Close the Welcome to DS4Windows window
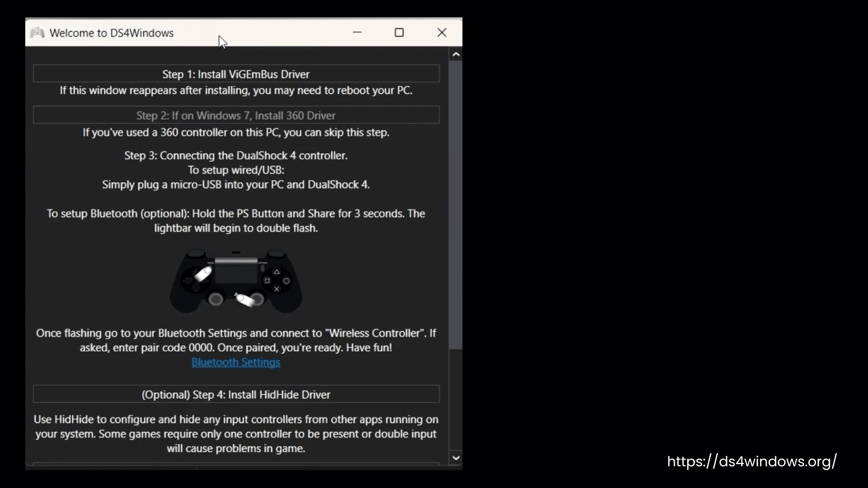Screen dimensions: 868x488 442,33
